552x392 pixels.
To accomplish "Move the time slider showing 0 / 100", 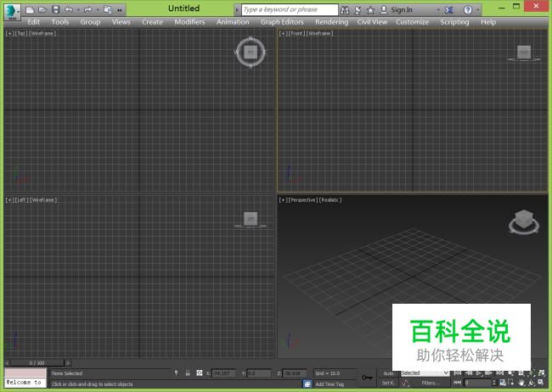I will click(37, 363).
